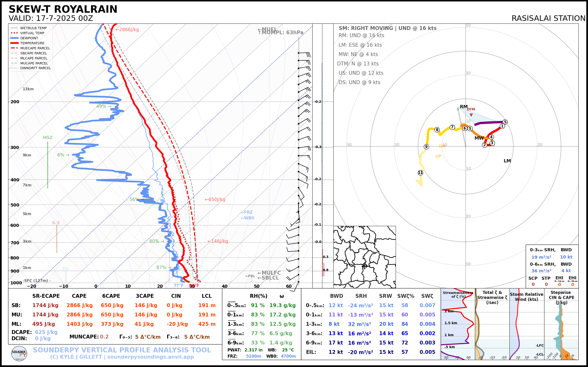Toggle the TEMPERATURE legend entry
Viewport: 588px width, 367px height.
coord(32,43)
